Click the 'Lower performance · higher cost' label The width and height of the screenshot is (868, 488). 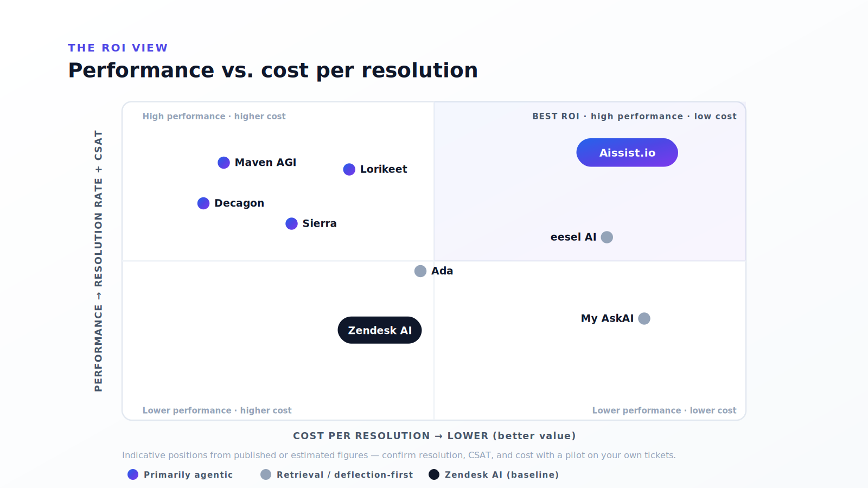click(217, 410)
